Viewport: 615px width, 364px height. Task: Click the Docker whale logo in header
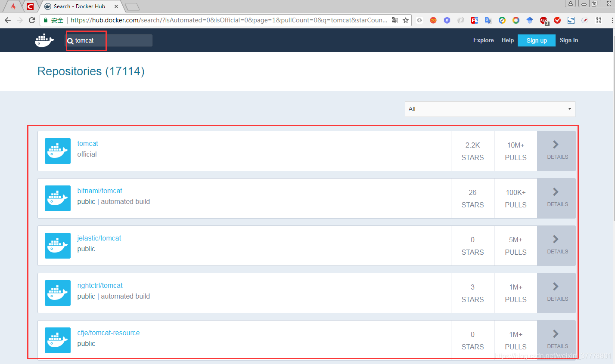[x=44, y=40]
